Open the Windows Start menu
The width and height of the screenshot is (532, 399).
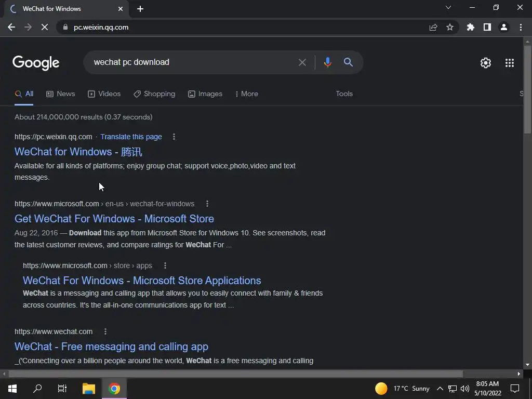pyautogui.click(x=12, y=389)
